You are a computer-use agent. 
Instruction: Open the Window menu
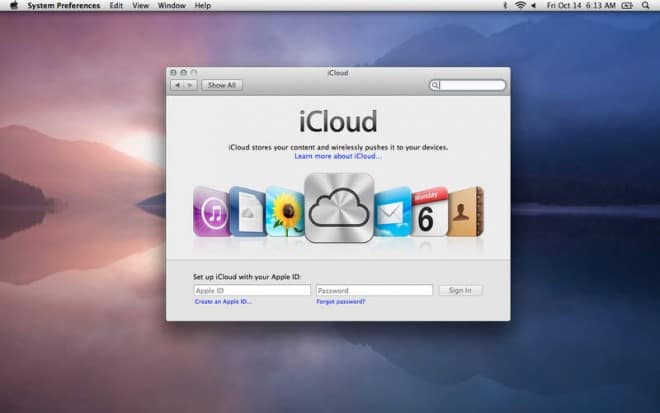click(172, 6)
